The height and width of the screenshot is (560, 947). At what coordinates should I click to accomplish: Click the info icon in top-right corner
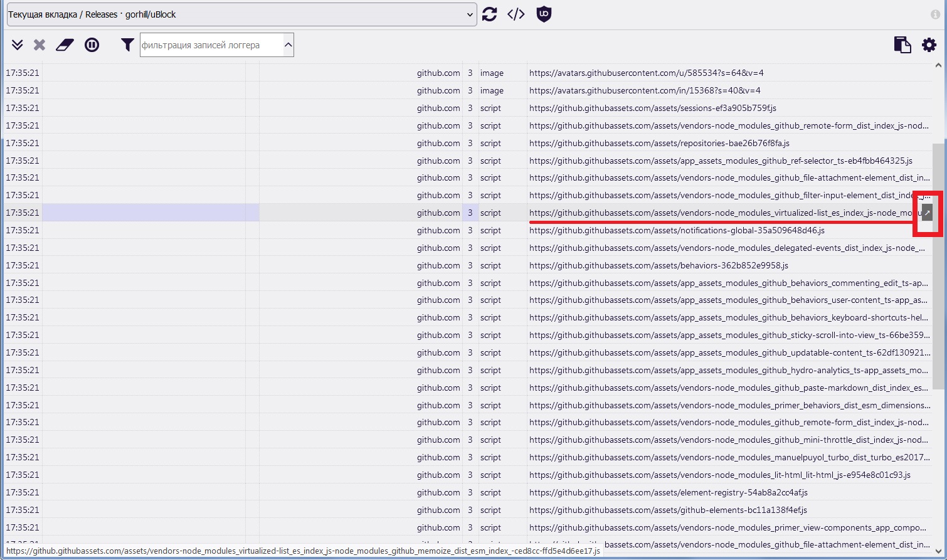pos(935,14)
